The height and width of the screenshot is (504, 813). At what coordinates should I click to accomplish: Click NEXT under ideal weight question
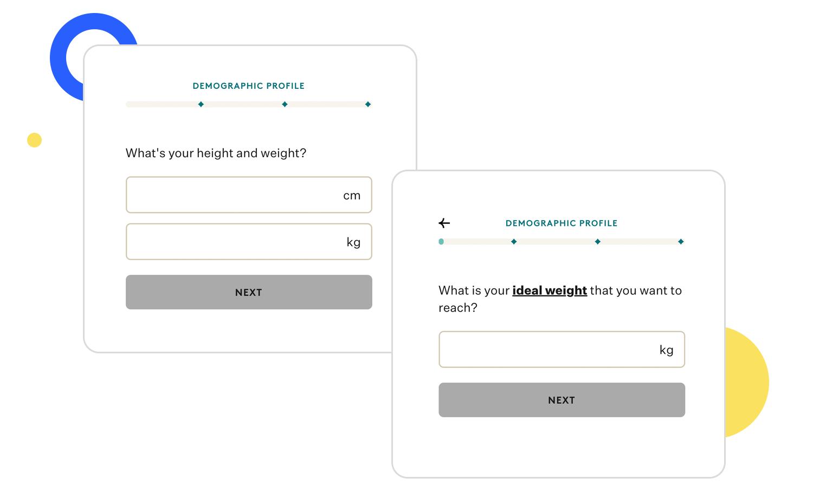[x=562, y=400]
